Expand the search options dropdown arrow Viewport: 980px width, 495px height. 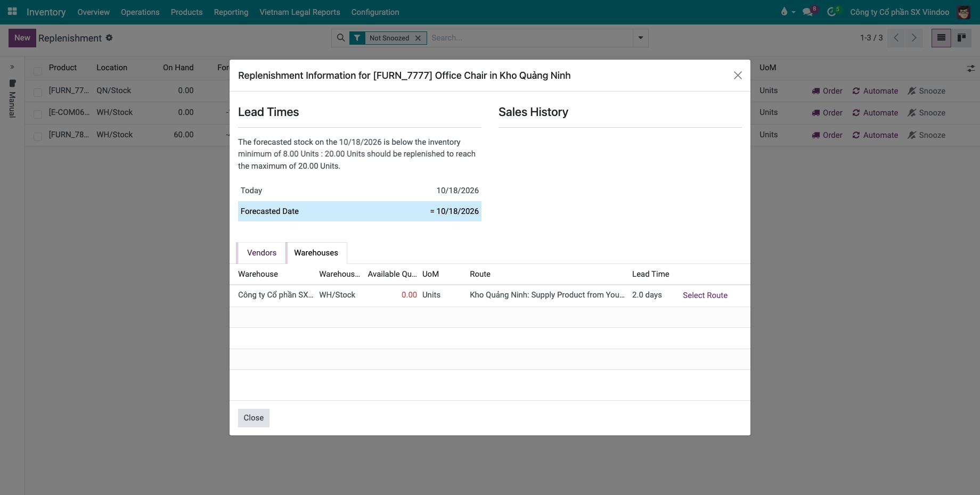click(641, 38)
